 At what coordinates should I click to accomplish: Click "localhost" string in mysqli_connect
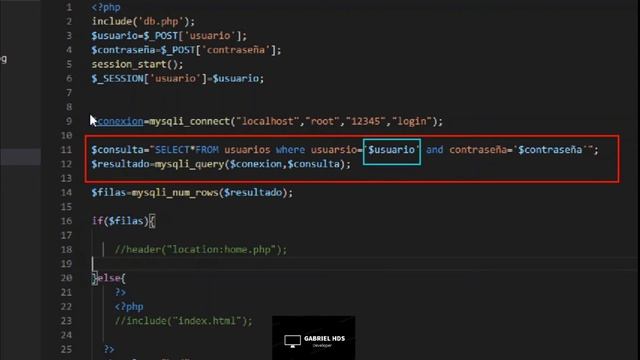(268, 121)
